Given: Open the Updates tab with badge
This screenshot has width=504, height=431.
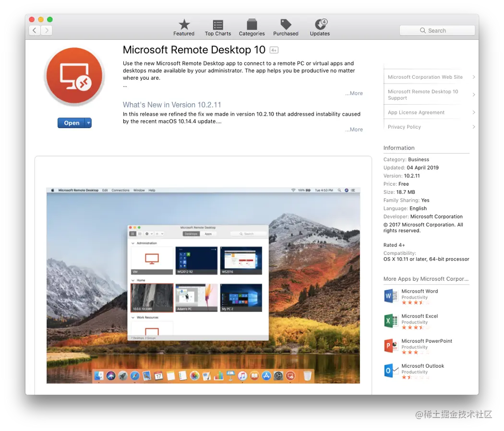Looking at the screenshot, I should click(x=320, y=27).
